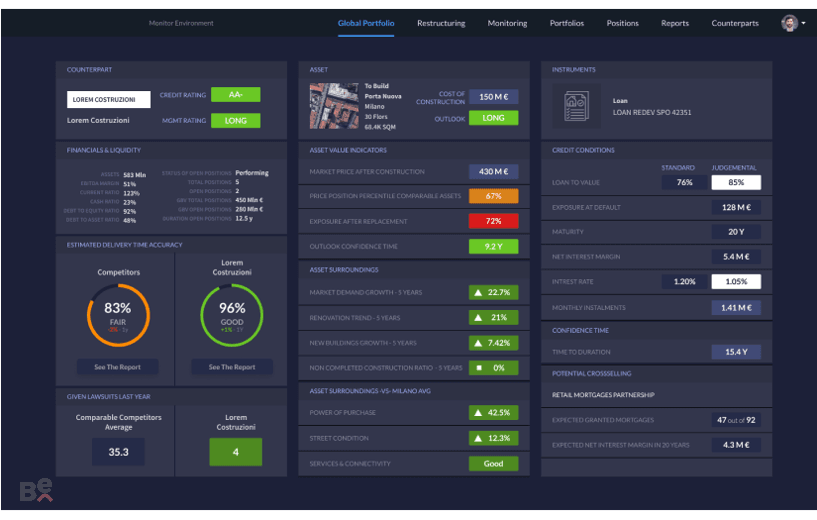The image size is (817, 520).
Task: Click the 5.4 M € net interest margin
Action: pos(736,256)
